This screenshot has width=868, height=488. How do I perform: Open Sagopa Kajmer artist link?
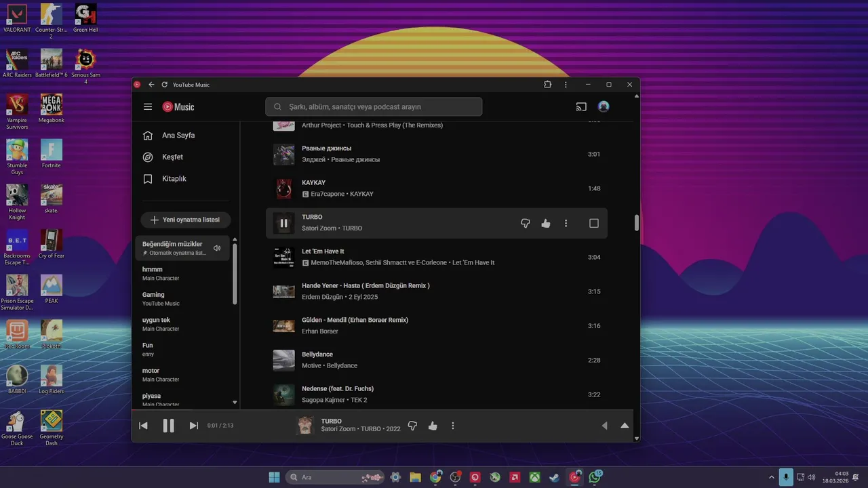(x=323, y=400)
